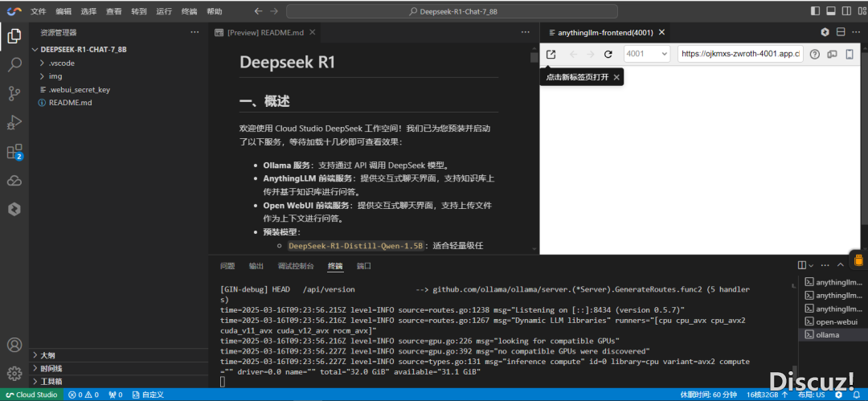Maximize the terminal panel with the chevron
The width and height of the screenshot is (868, 401).
841,265
